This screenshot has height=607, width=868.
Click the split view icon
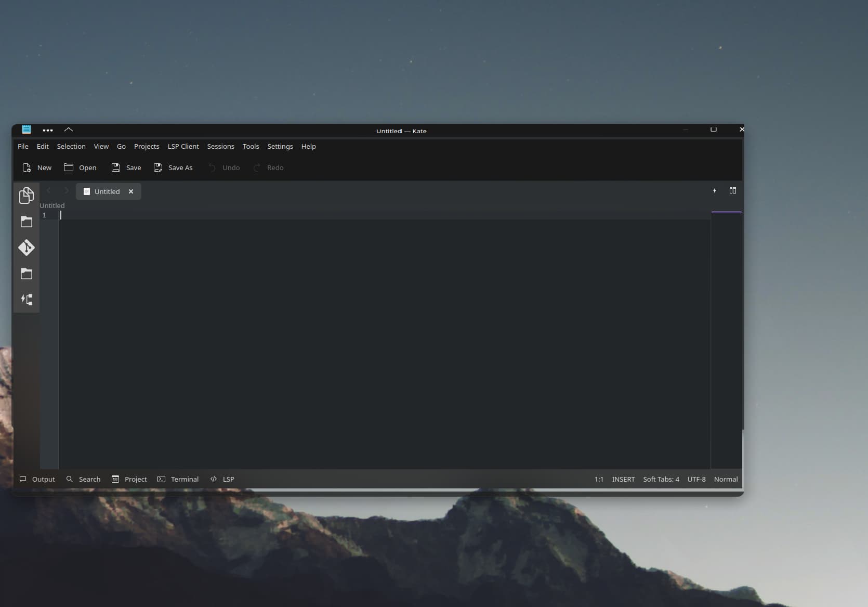(x=732, y=191)
